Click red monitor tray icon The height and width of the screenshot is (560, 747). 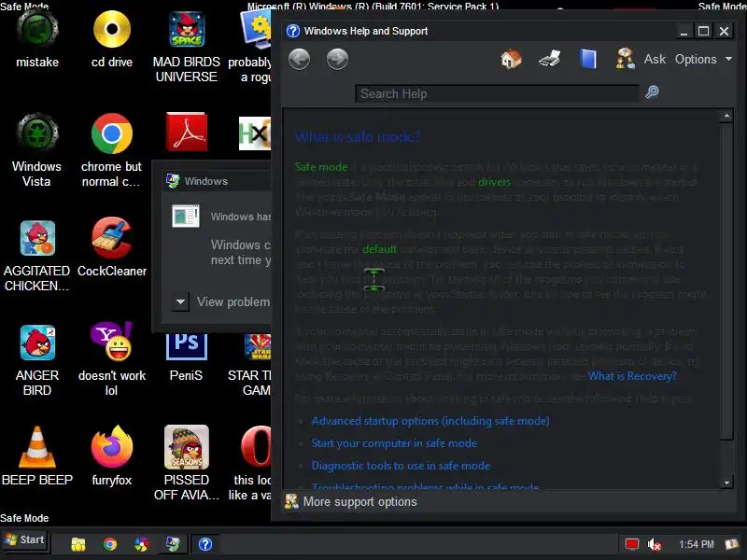click(x=632, y=544)
